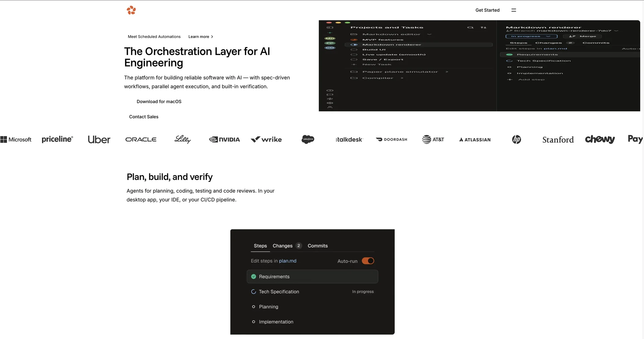Click New Task in project list
This screenshot has height=339, width=644.
[x=377, y=64]
